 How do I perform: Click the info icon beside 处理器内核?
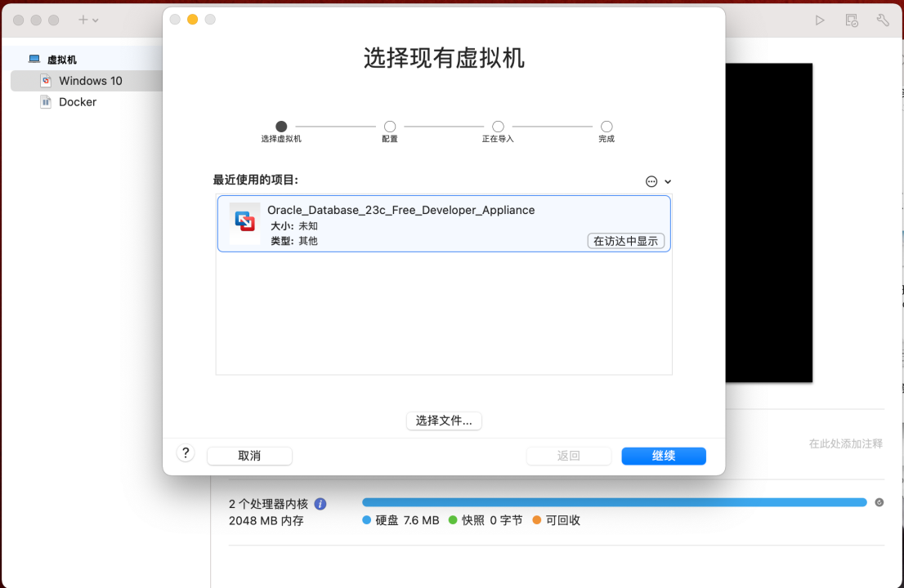[320, 504]
